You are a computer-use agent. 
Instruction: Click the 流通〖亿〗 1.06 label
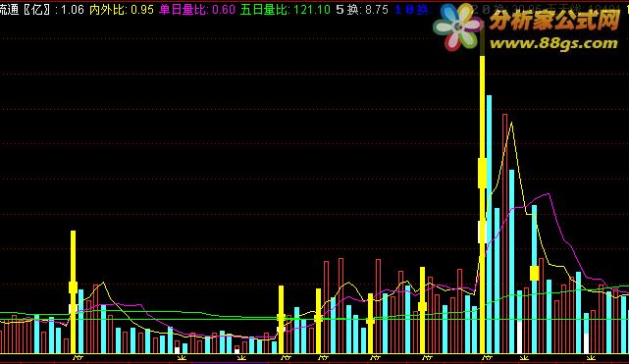coord(42,9)
